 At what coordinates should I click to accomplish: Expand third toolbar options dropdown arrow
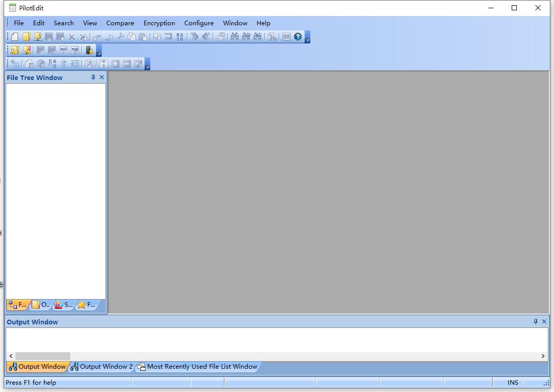coord(147,64)
